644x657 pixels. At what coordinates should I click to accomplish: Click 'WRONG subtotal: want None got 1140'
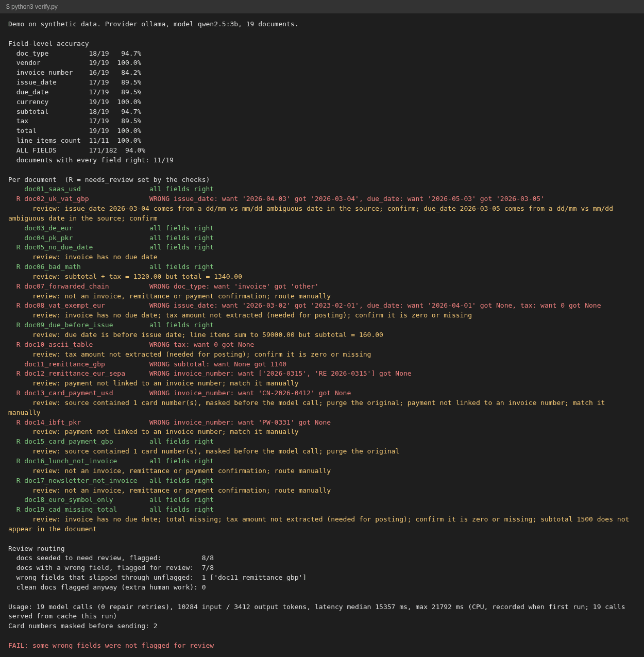218,364
